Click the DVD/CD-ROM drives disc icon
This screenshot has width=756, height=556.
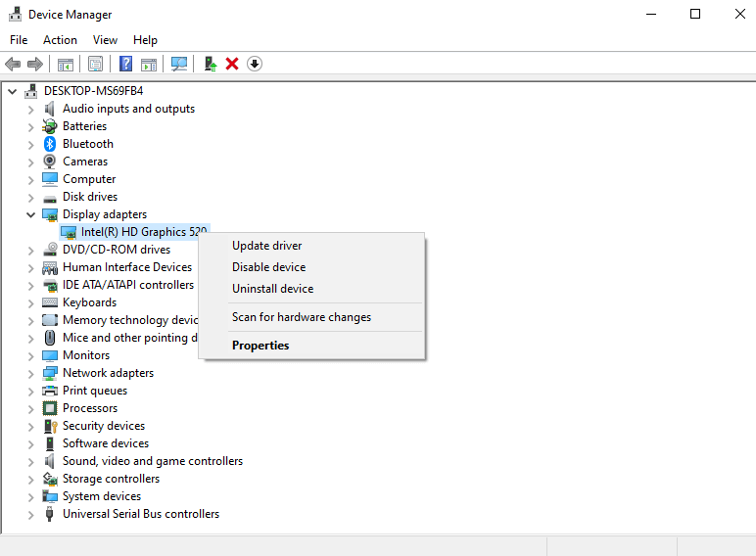[50, 249]
